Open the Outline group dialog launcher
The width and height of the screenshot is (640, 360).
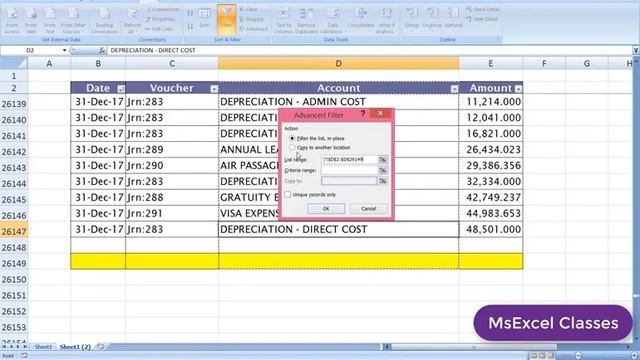click(498, 40)
